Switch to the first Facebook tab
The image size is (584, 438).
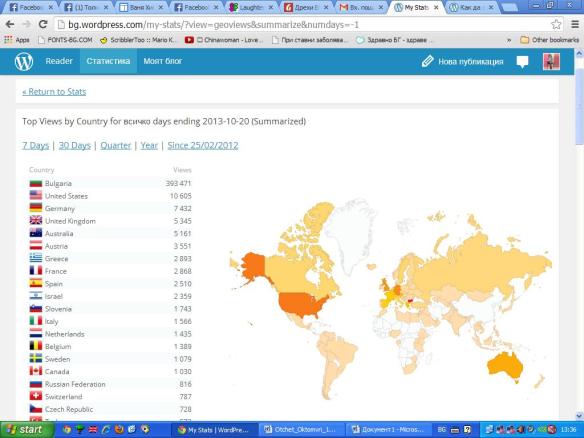click(29, 7)
